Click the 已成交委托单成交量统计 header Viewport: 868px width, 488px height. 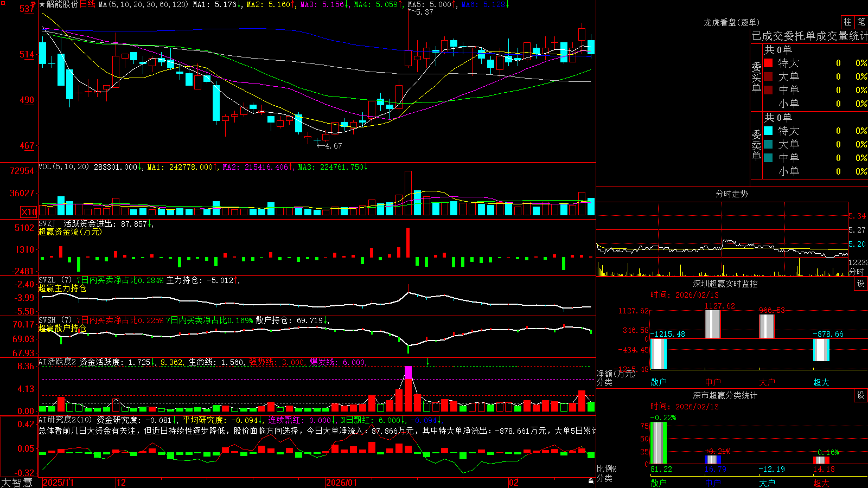click(x=809, y=36)
